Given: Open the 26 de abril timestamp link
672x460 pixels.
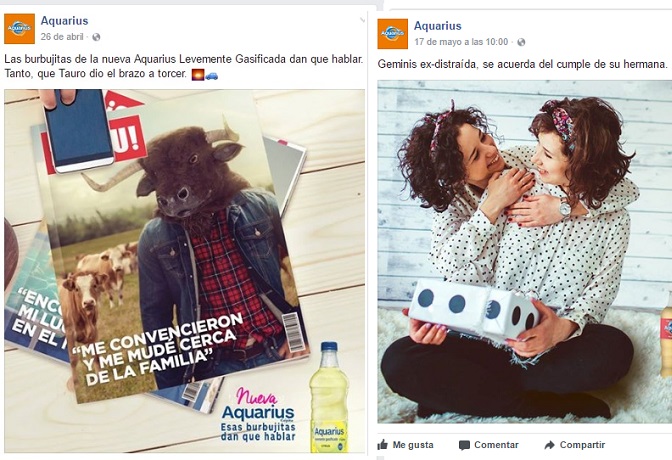Looking at the screenshot, I should pyautogui.click(x=62, y=37).
